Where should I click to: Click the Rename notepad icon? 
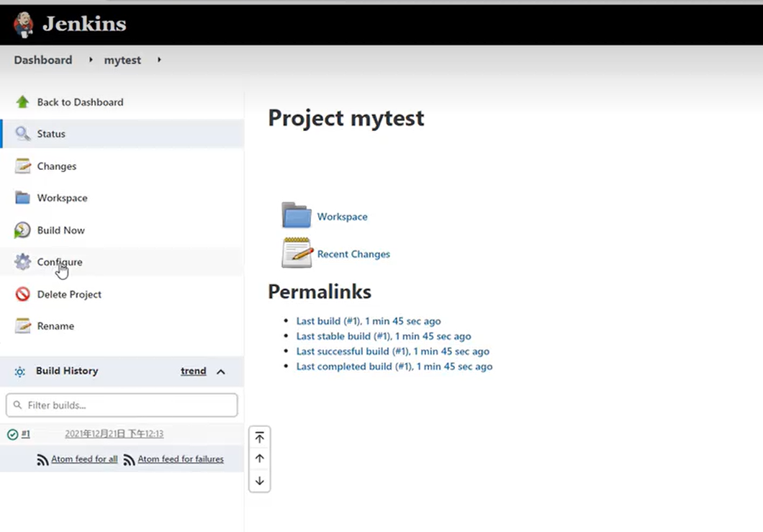tap(23, 326)
